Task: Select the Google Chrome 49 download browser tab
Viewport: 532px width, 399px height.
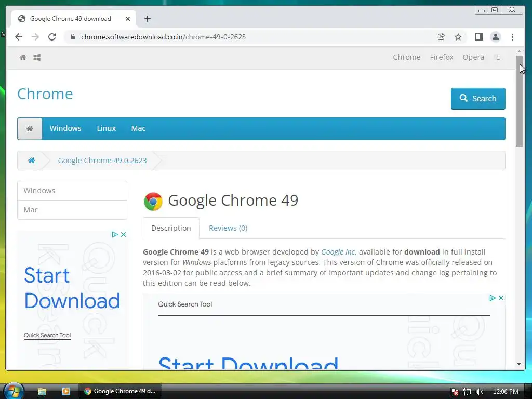Action: 74,19
